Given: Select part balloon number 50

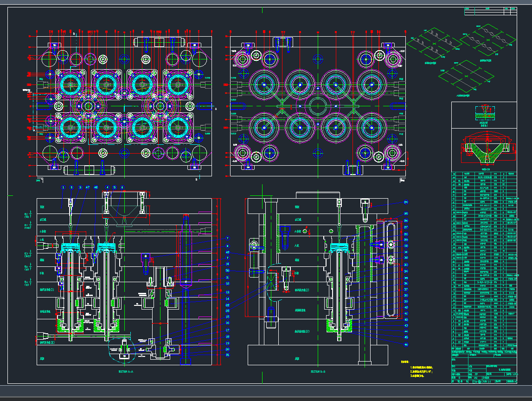Looking at the screenshot, I should pyautogui.click(x=227, y=271).
